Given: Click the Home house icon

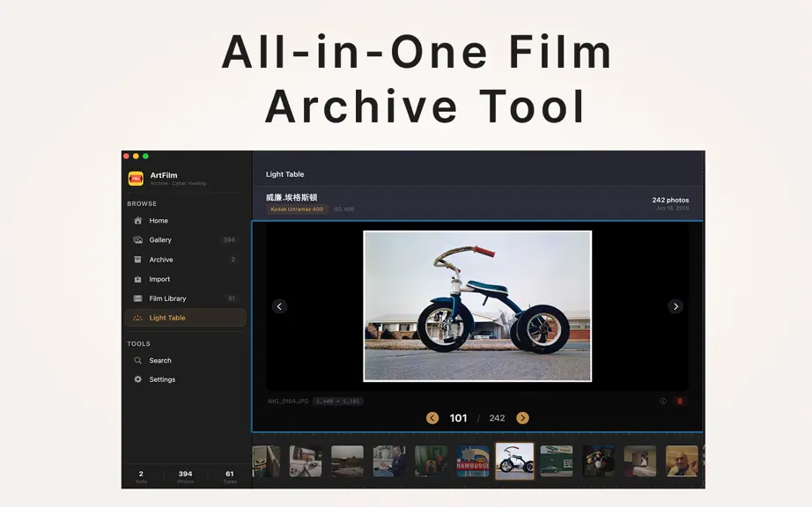Looking at the screenshot, I should click(137, 220).
